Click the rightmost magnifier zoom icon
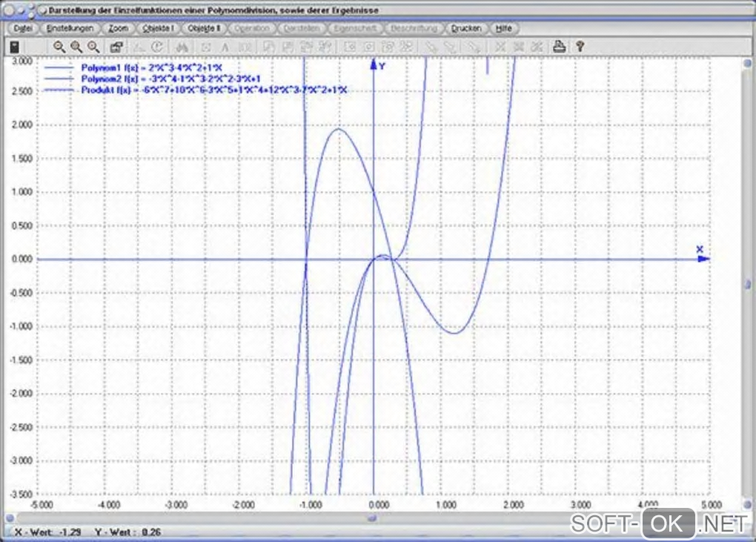 93,47
